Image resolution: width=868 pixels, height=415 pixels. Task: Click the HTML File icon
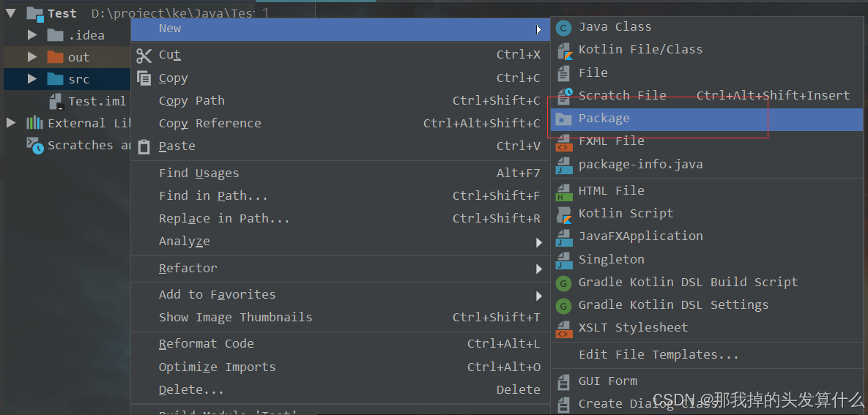(x=563, y=192)
